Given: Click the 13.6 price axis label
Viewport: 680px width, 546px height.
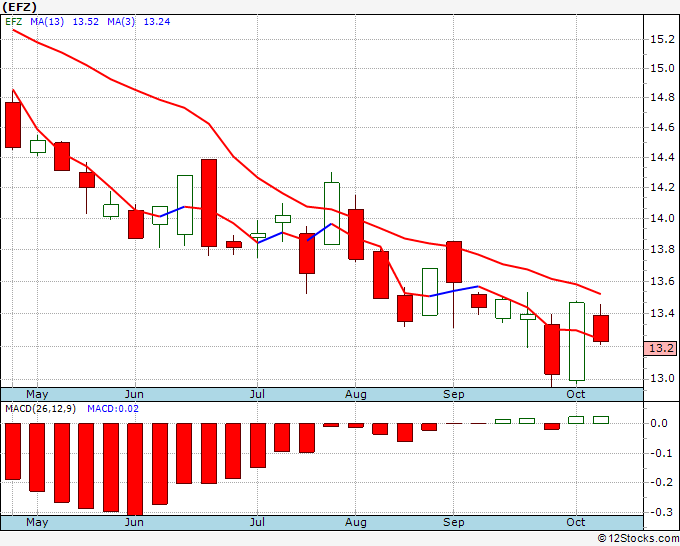Looking at the screenshot, I should point(662,281).
